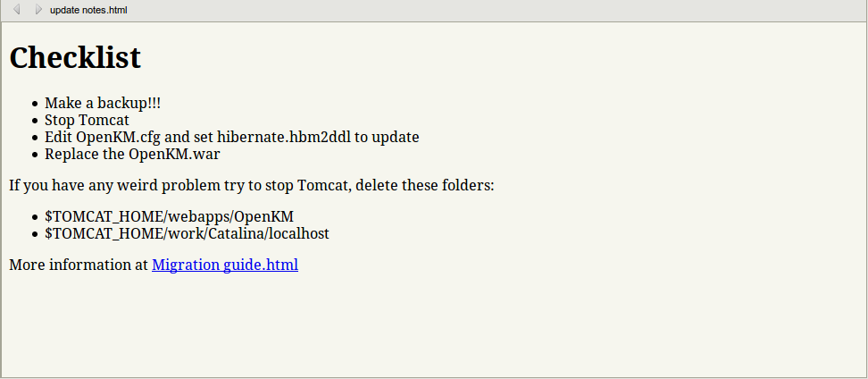The height and width of the screenshot is (379, 868).
Task: Select the "Replace the OpenKM.war" item
Action: pos(132,154)
